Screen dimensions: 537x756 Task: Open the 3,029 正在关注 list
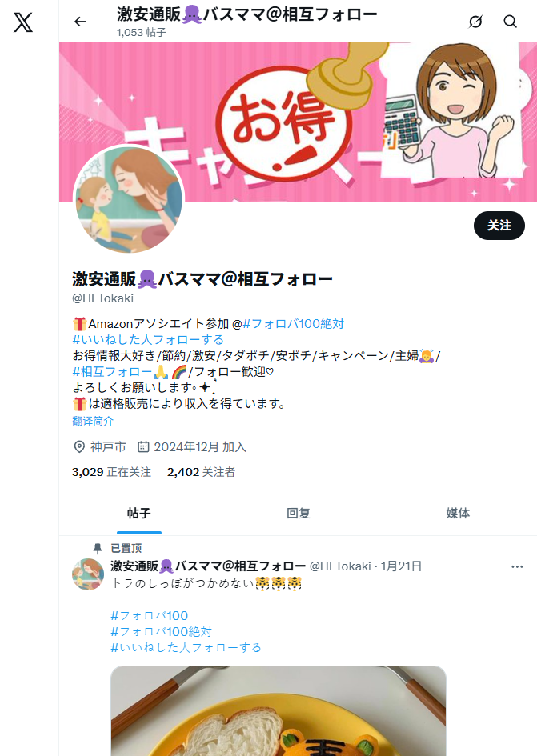[111, 472]
